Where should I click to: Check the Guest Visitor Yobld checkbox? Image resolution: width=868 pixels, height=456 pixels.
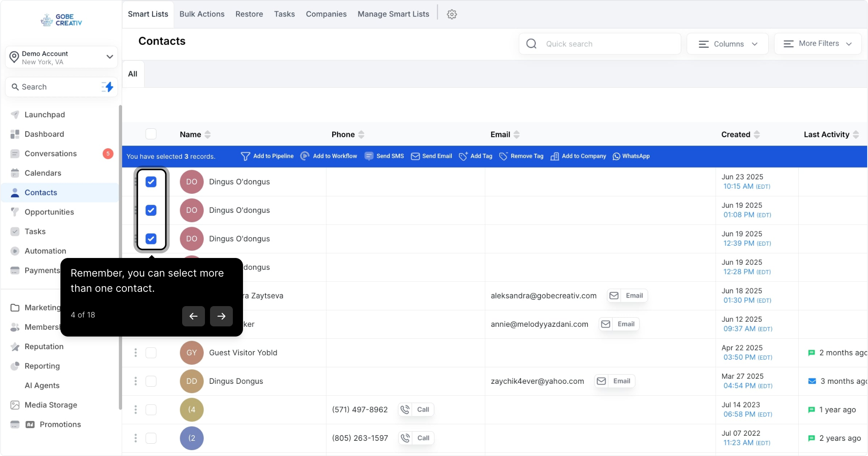pos(151,353)
